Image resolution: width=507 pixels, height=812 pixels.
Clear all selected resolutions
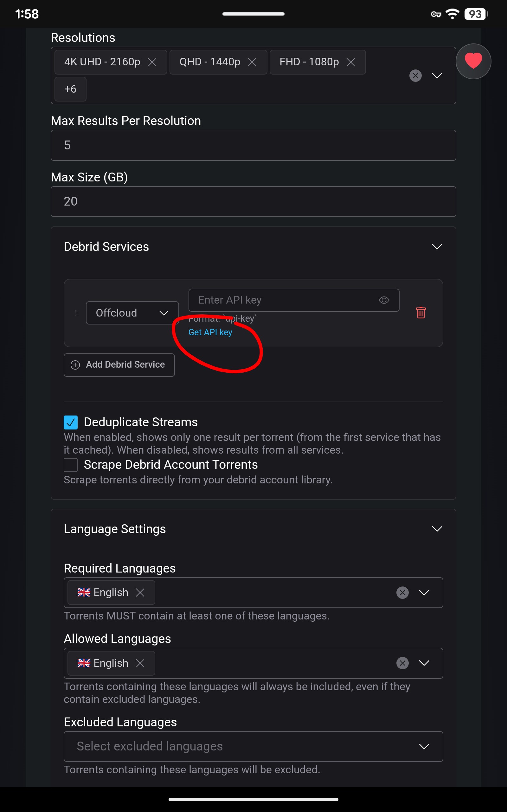click(x=415, y=75)
